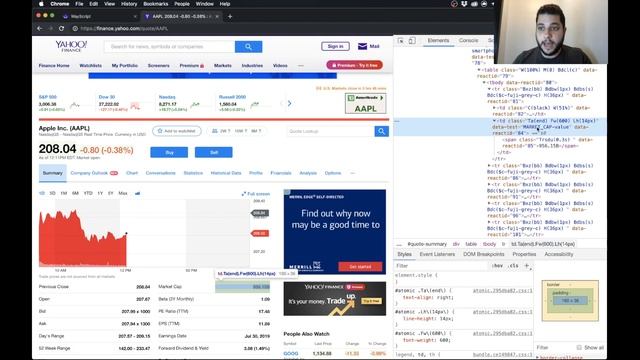Expand the tr node with data-reactid 101
640x360 pixels.
(489, 222)
